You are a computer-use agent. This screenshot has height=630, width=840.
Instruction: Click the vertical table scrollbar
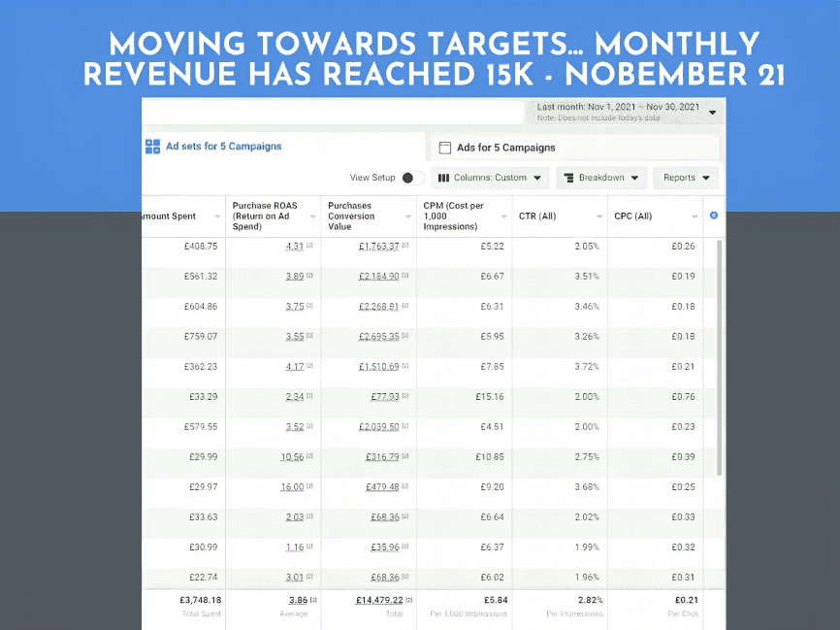click(x=719, y=359)
